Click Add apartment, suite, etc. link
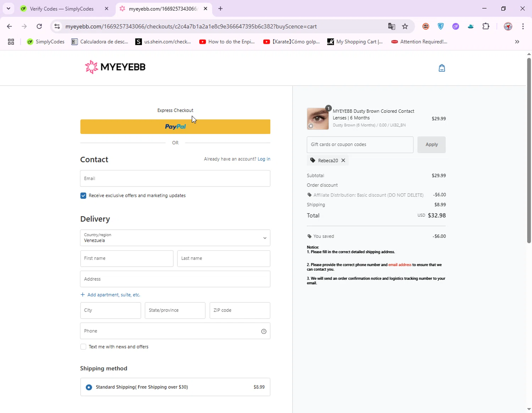532x413 pixels. tap(110, 295)
